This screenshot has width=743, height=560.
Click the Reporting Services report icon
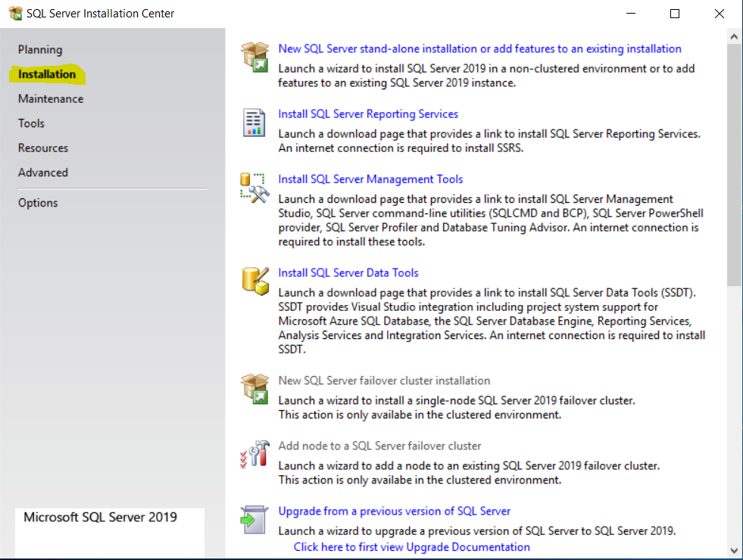254,122
